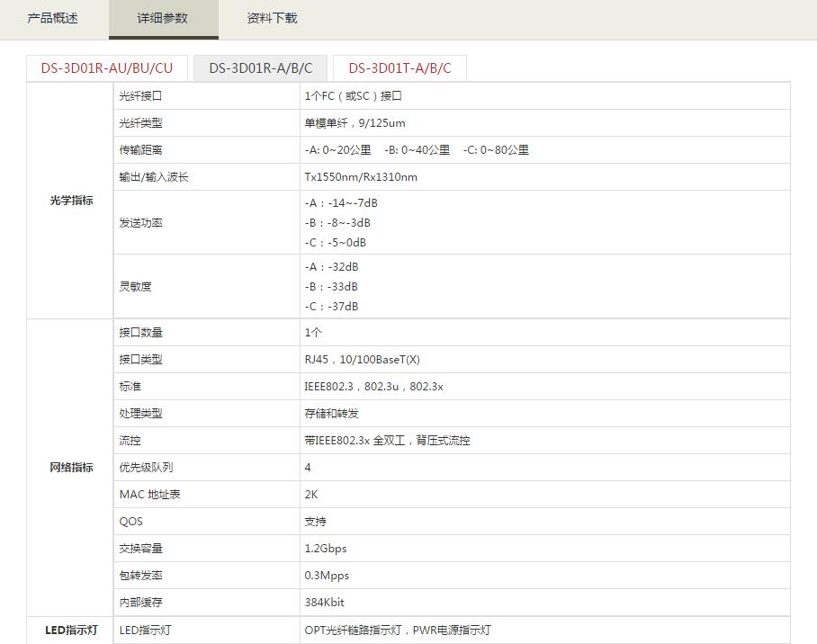This screenshot has width=817, height=644.
Task: Open the 产品概述 tab
Action: (53, 18)
